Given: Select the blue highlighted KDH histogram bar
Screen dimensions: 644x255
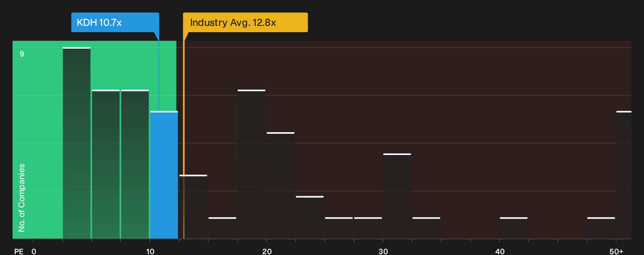Looking at the screenshot, I should point(164,175).
